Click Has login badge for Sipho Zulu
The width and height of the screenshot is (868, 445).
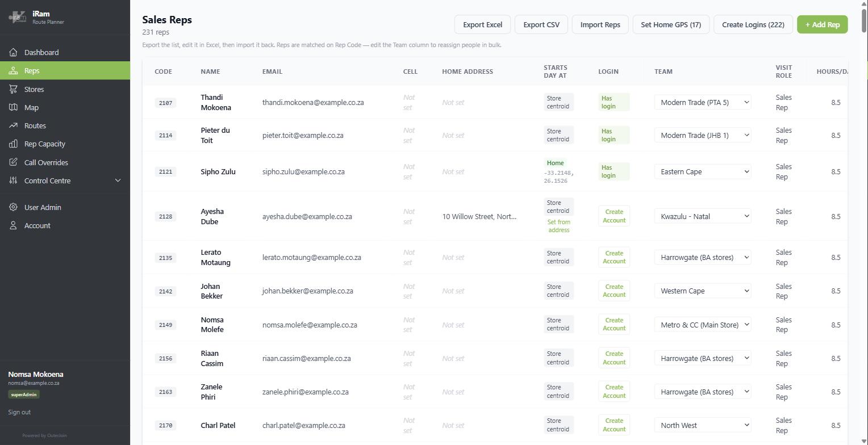click(x=614, y=171)
